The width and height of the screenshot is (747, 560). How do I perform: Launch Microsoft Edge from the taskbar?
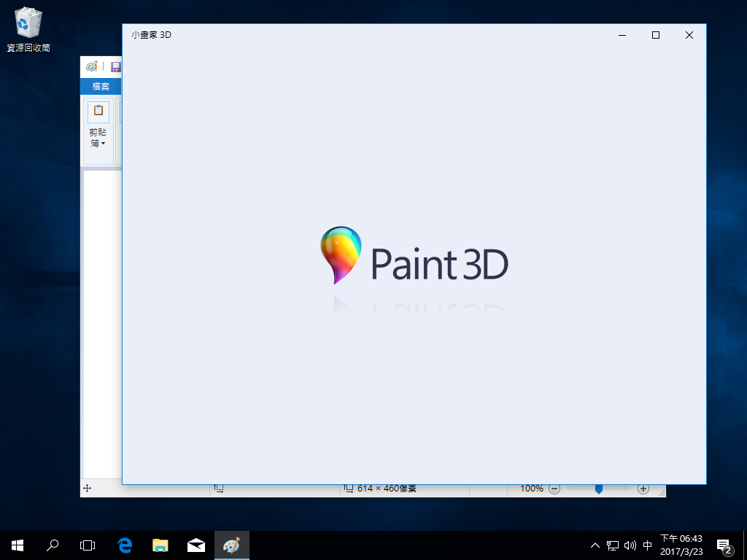coord(125,545)
